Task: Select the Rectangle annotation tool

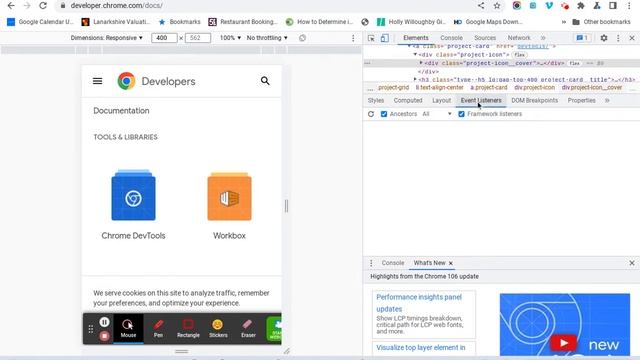Action: pos(188,329)
